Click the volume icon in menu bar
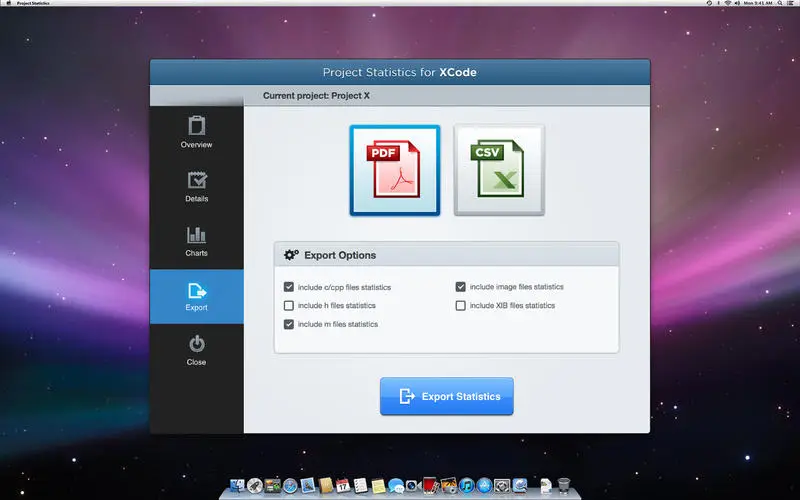 [737, 3]
